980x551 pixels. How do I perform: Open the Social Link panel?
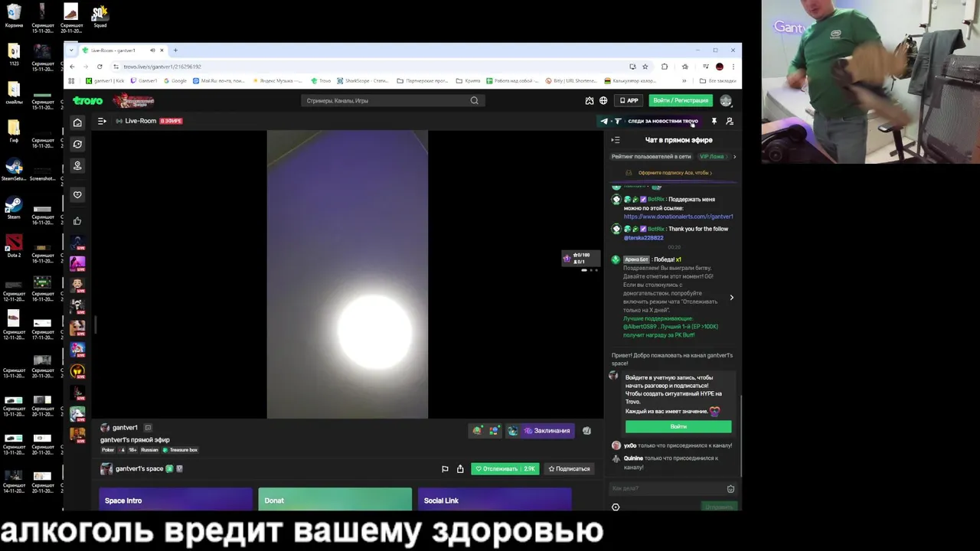(x=494, y=500)
